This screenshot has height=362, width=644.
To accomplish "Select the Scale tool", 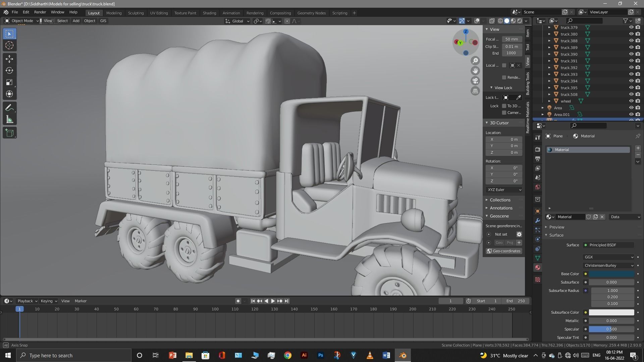I will [x=9, y=82].
